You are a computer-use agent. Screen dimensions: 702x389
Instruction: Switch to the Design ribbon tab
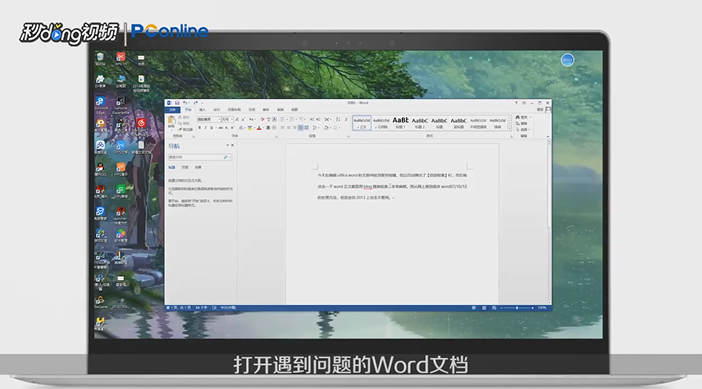point(217,110)
